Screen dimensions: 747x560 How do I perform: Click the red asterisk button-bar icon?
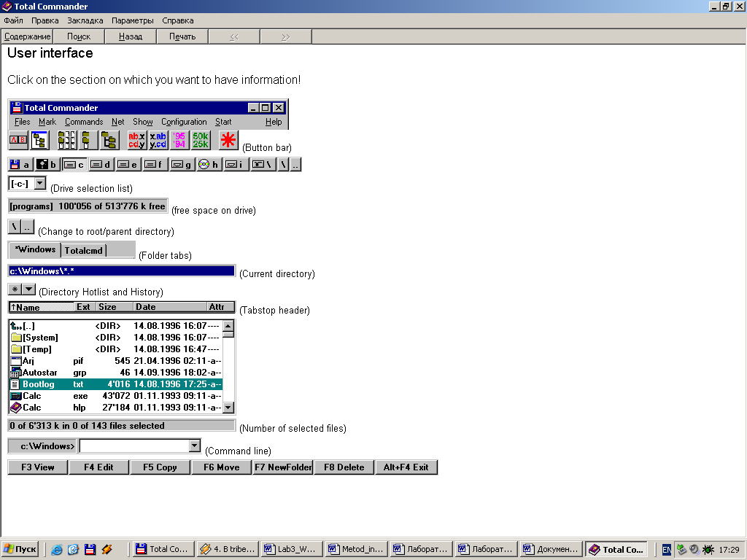[228, 141]
